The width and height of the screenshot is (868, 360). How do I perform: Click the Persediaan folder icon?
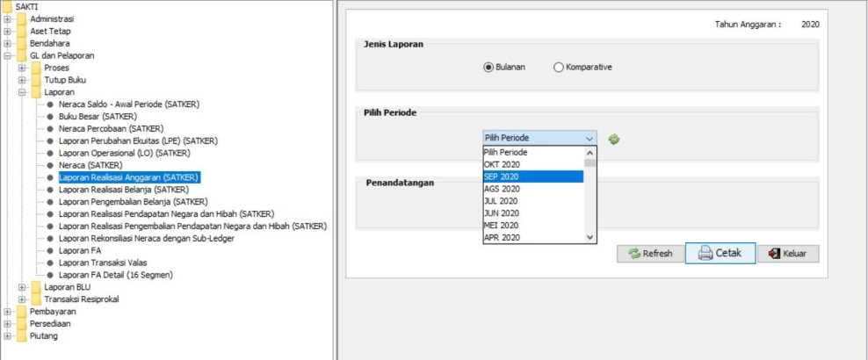click(x=21, y=323)
